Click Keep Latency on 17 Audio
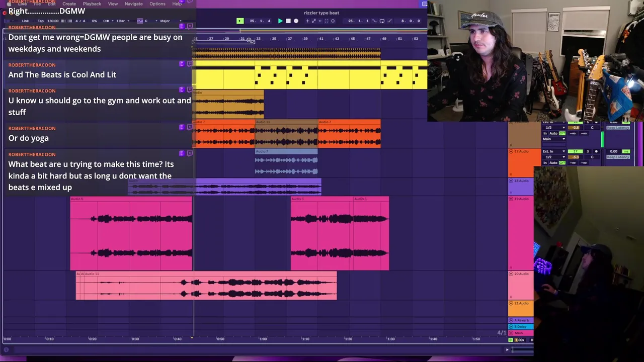 point(618,157)
